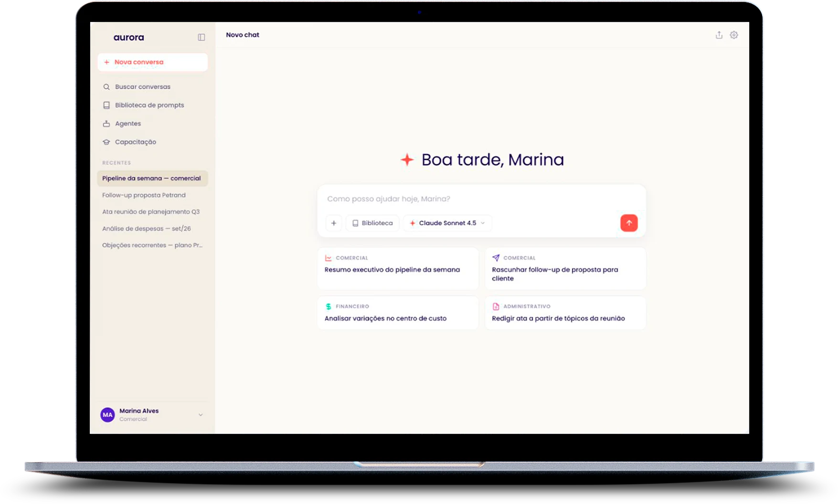Open Análise de despesas — set/26
Image resolution: width=838 pixels, height=504 pixels.
tap(153, 229)
